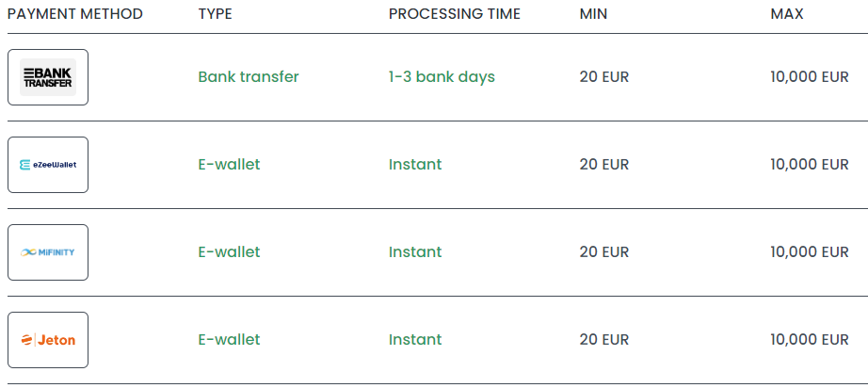
Task: Click the 'Bank transfer' type link
Action: [x=249, y=77]
